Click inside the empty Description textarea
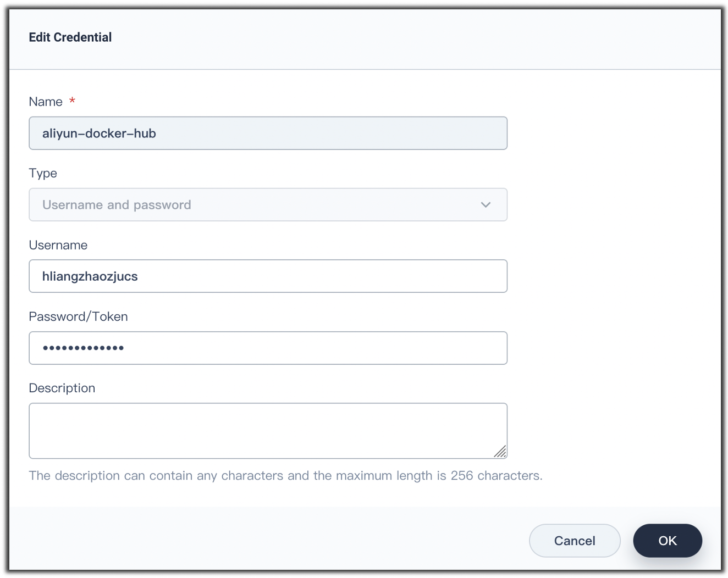Screen dimensions: 728x578 [x=268, y=431]
